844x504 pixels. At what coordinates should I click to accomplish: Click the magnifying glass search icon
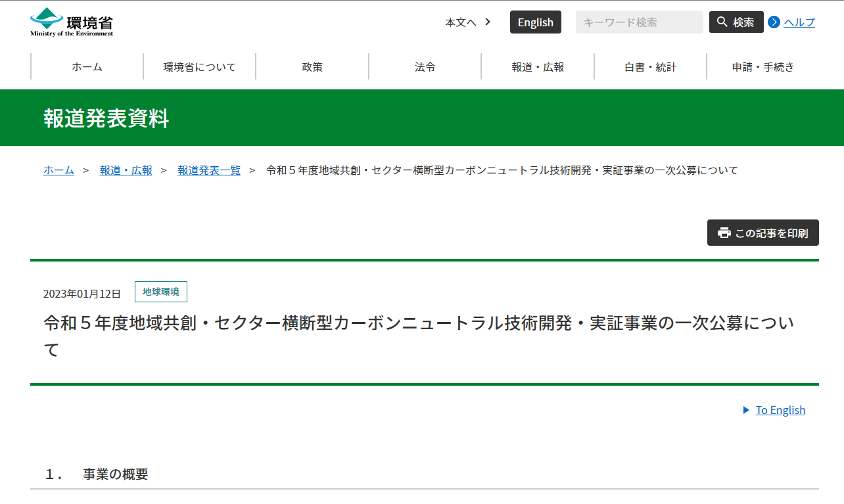722,22
